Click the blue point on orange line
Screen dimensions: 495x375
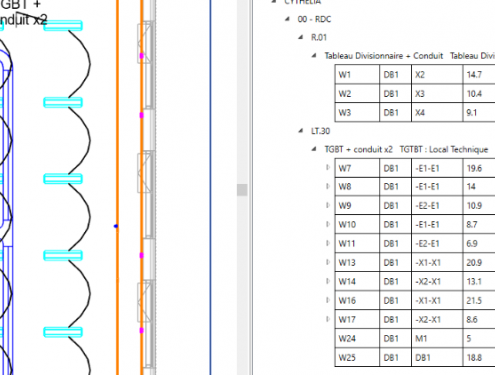pos(116,226)
